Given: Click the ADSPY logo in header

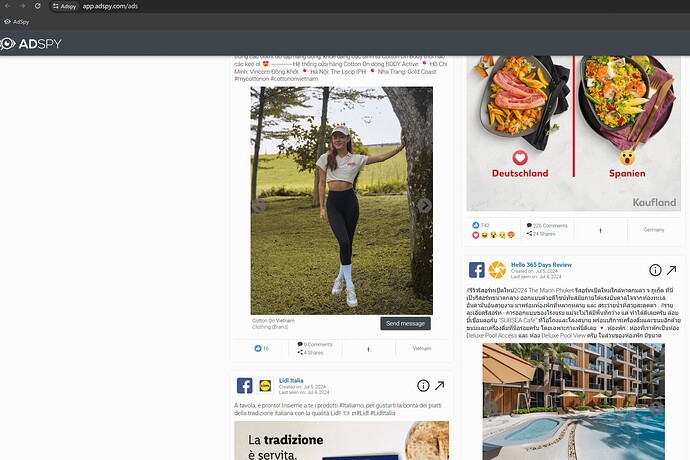Looking at the screenshot, I should tap(31, 44).
